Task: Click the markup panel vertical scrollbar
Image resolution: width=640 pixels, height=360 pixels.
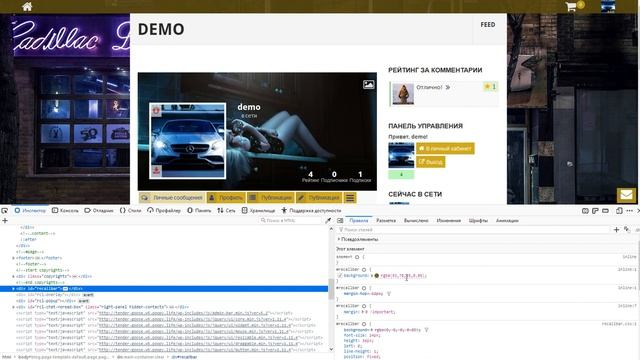Action: (x=331, y=288)
